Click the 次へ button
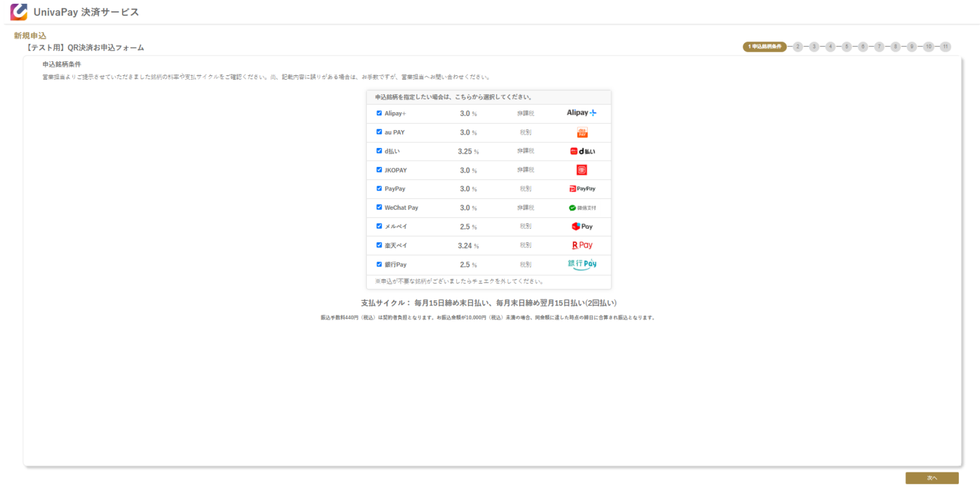980x496 pixels. [932, 478]
